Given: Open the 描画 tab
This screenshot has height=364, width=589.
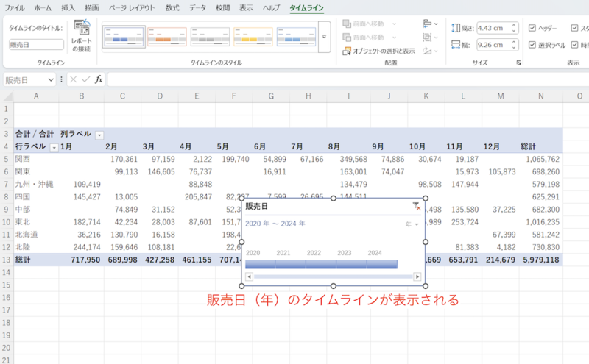Looking at the screenshot, I should click(91, 8).
